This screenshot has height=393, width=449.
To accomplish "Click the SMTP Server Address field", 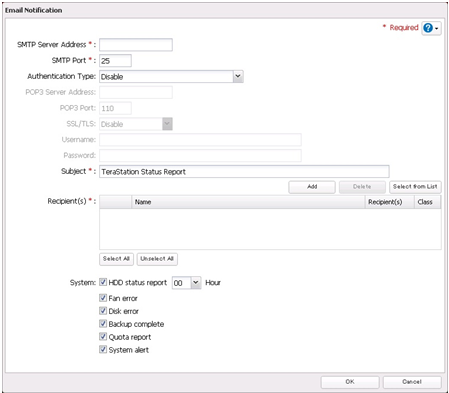I will click(136, 45).
